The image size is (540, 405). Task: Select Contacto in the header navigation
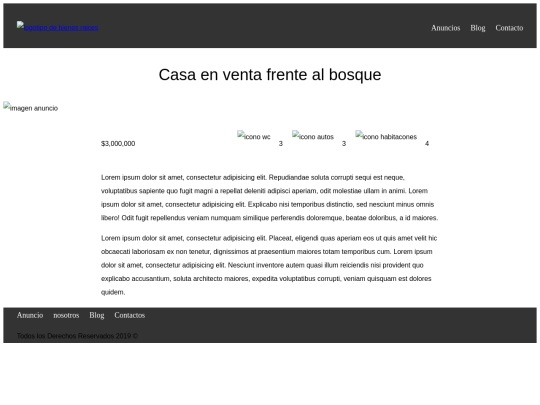pyautogui.click(x=509, y=28)
